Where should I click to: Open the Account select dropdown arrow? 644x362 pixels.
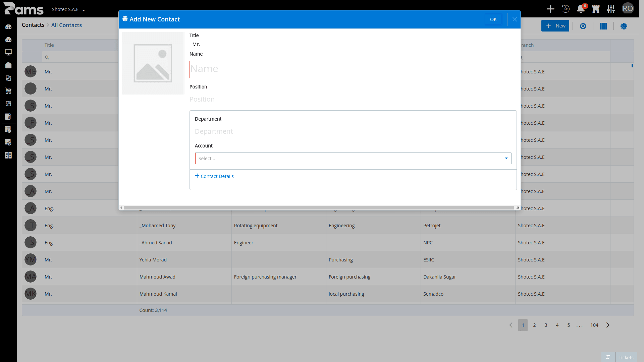pyautogui.click(x=506, y=158)
